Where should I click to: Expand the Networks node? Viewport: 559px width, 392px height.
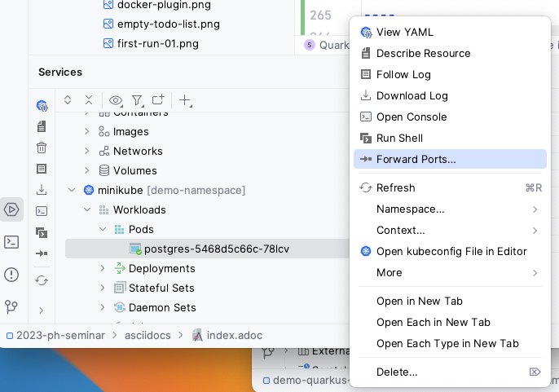click(87, 151)
